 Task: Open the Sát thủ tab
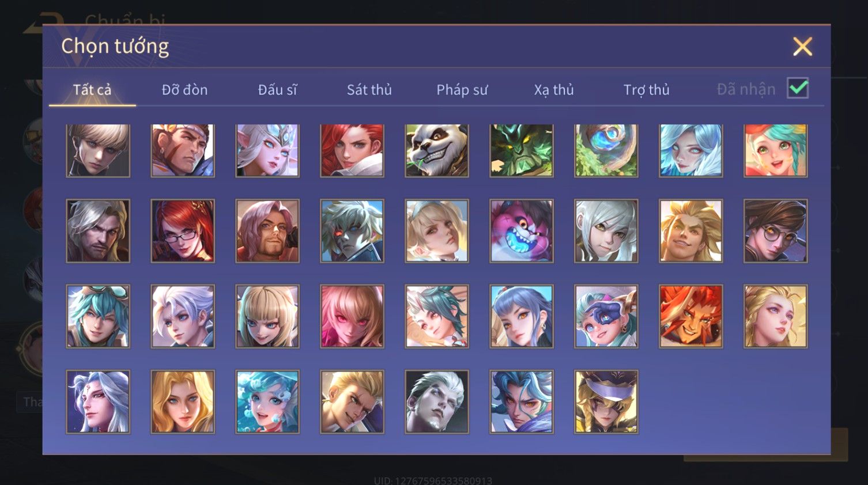coord(369,90)
